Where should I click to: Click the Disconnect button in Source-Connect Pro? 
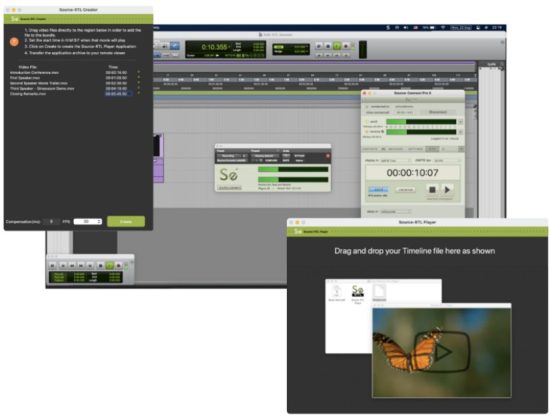[437, 112]
